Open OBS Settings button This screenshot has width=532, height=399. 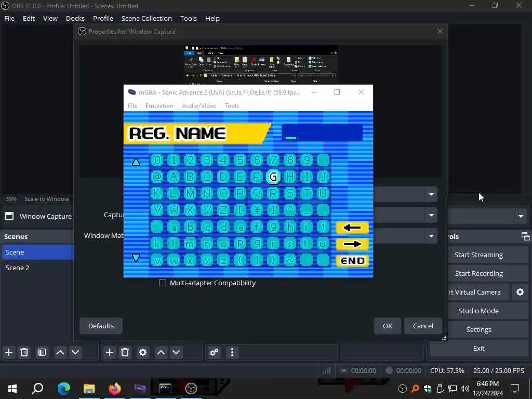pos(478,329)
